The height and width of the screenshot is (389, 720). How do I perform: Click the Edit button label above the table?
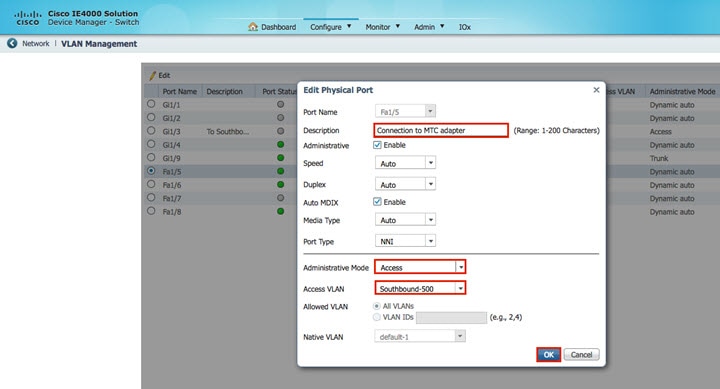click(x=164, y=75)
